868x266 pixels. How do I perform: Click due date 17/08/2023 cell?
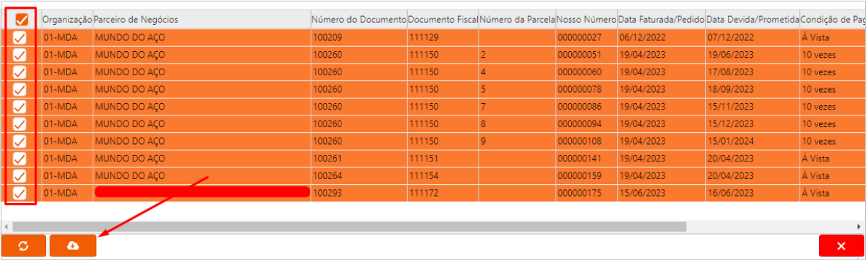752,72
